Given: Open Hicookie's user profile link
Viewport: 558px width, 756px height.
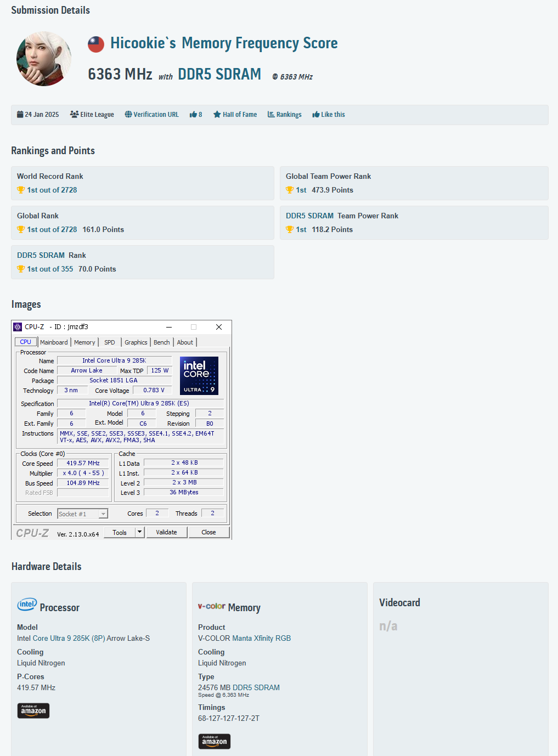Looking at the screenshot, I should (x=143, y=43).
